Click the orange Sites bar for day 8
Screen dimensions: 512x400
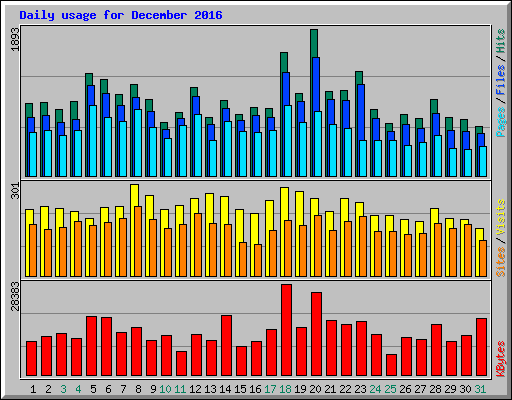[138, 241]
